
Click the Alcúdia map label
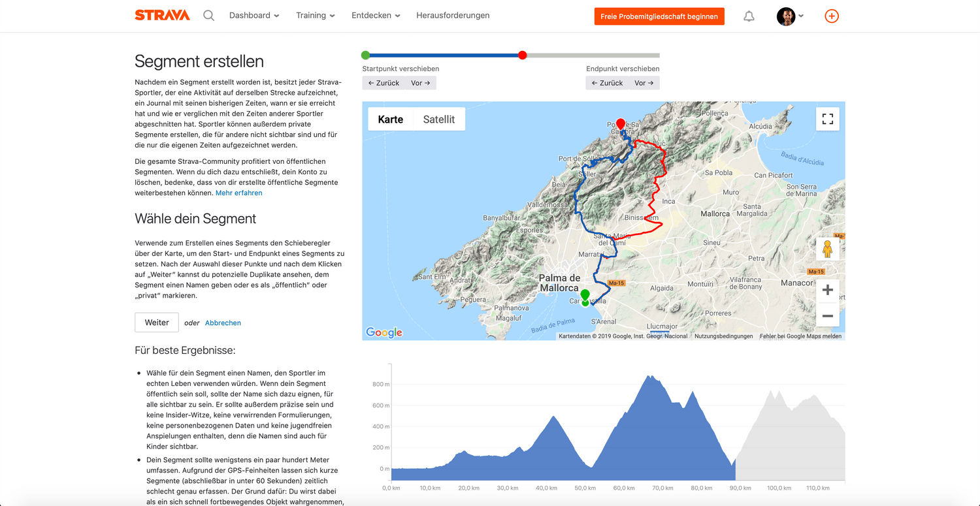[x=760, y=127]
